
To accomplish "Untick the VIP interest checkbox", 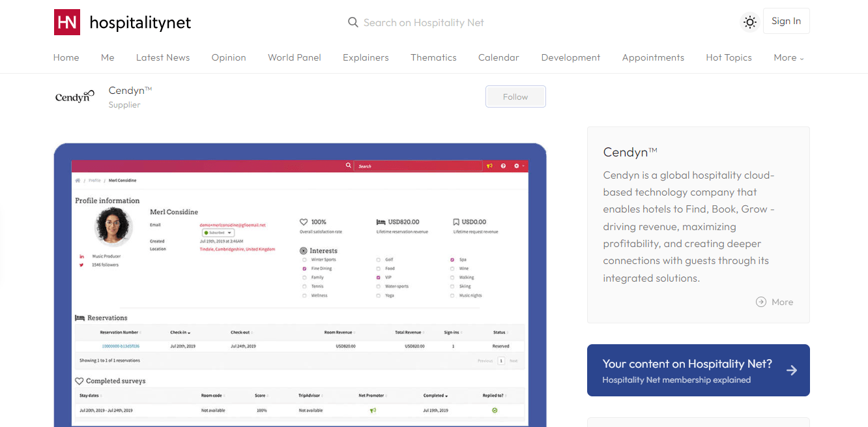I will 379,277.
